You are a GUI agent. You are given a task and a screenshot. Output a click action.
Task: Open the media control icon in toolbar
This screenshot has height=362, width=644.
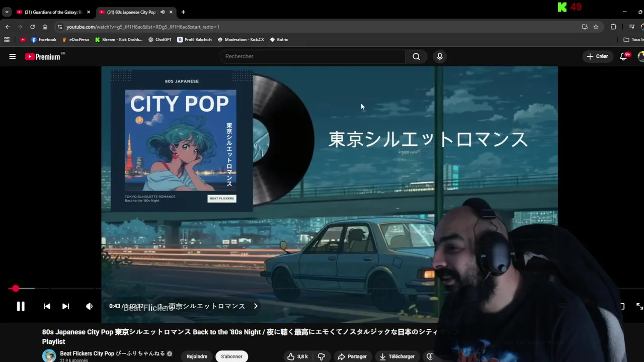tap(632, 27)
